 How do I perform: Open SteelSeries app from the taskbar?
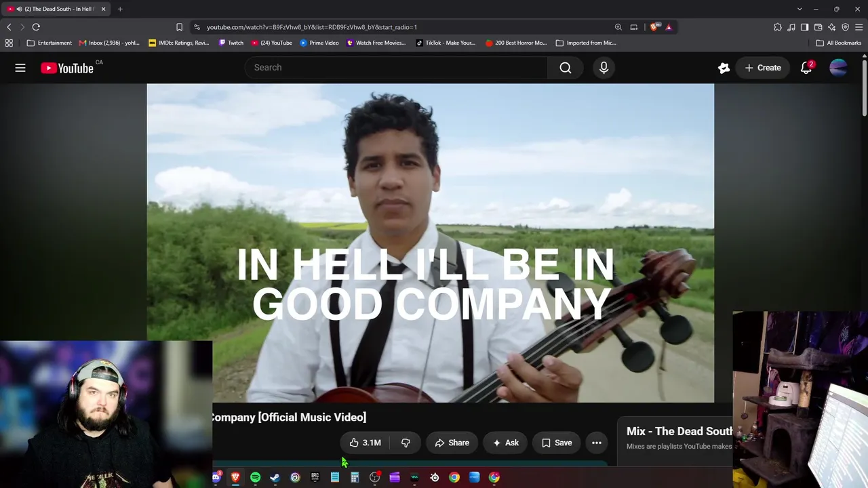tap(435, 477)
